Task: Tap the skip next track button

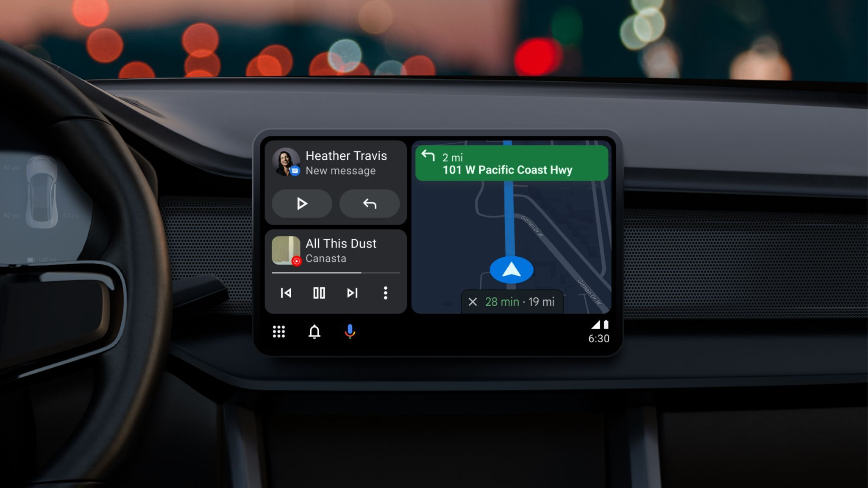Action: 352,292
